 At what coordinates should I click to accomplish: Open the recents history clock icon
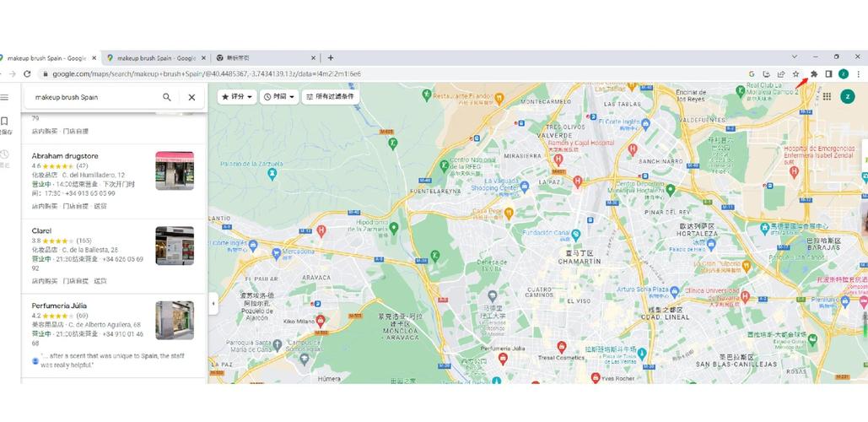(4, 154)
